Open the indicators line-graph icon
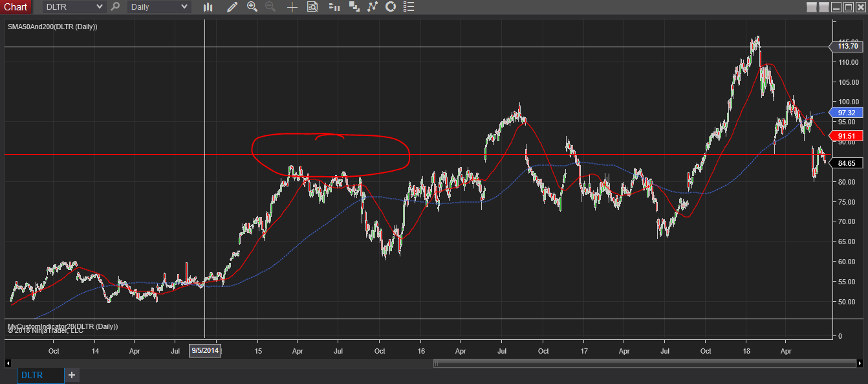 pos(372,7)
